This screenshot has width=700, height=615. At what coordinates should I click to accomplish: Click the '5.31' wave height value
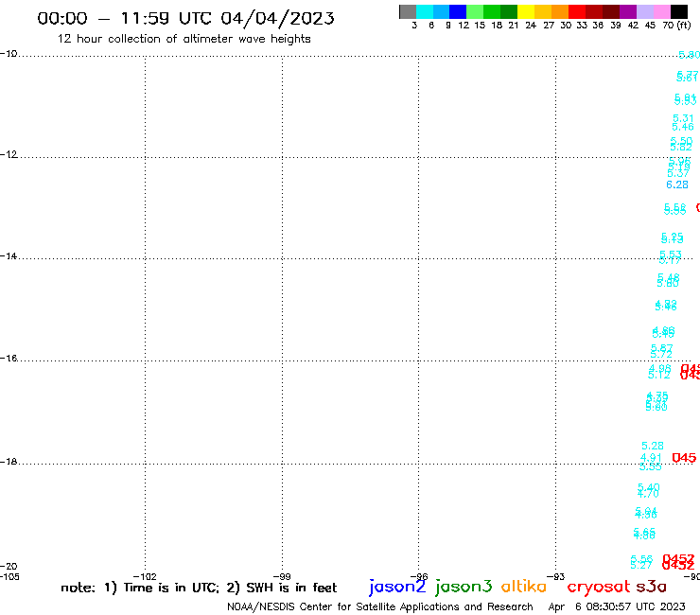pos(684,118)
